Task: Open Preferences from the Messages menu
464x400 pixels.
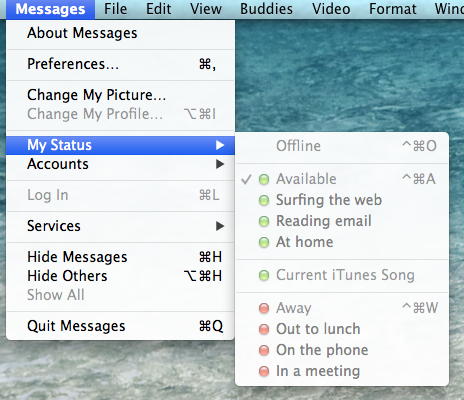Action: point(120,64)
